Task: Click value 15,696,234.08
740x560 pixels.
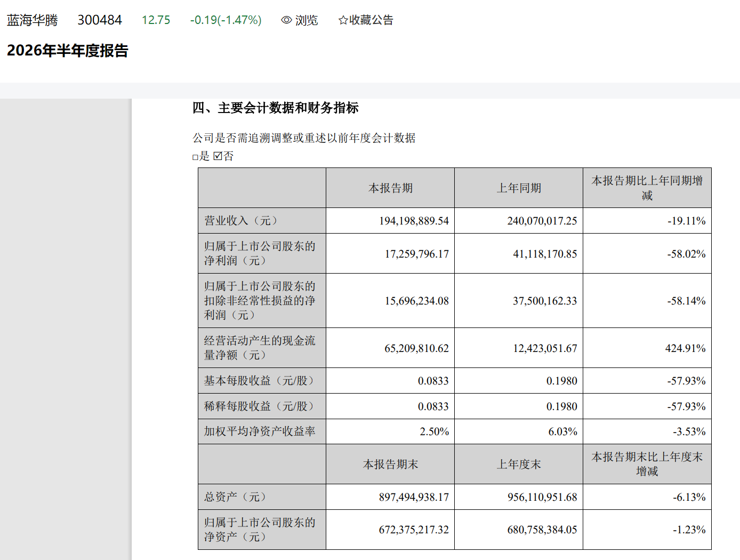Action: (x=417, y=301)
